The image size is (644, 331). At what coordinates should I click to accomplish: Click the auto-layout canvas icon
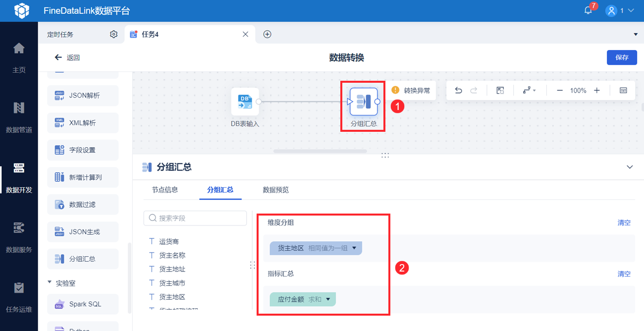[500, 90]
